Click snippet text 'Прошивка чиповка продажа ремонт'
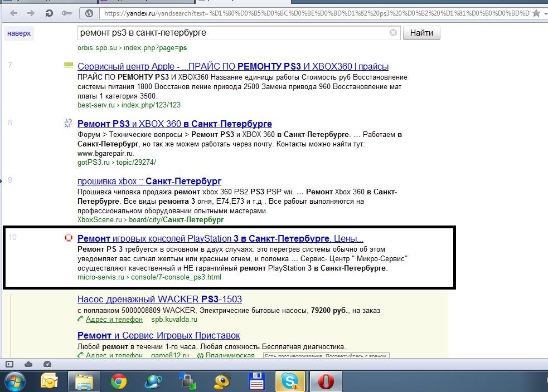This screenshot has width=548, height=392. [139, 192]
